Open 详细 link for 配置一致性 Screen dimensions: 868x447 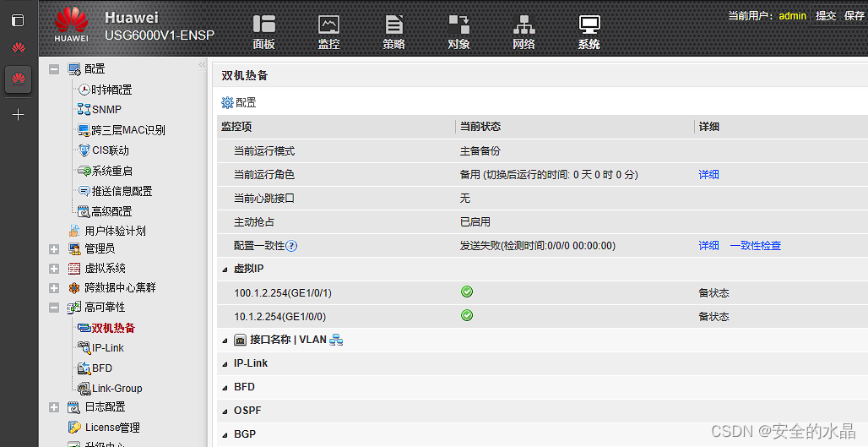[x=708, y=245]
